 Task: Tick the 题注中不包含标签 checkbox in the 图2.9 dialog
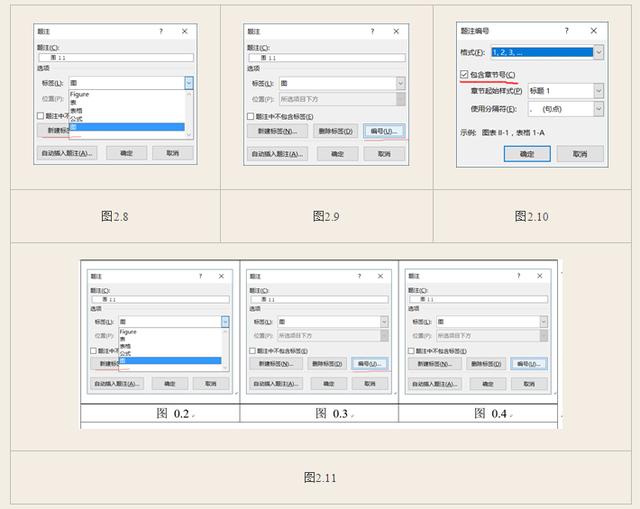(251, 116)
